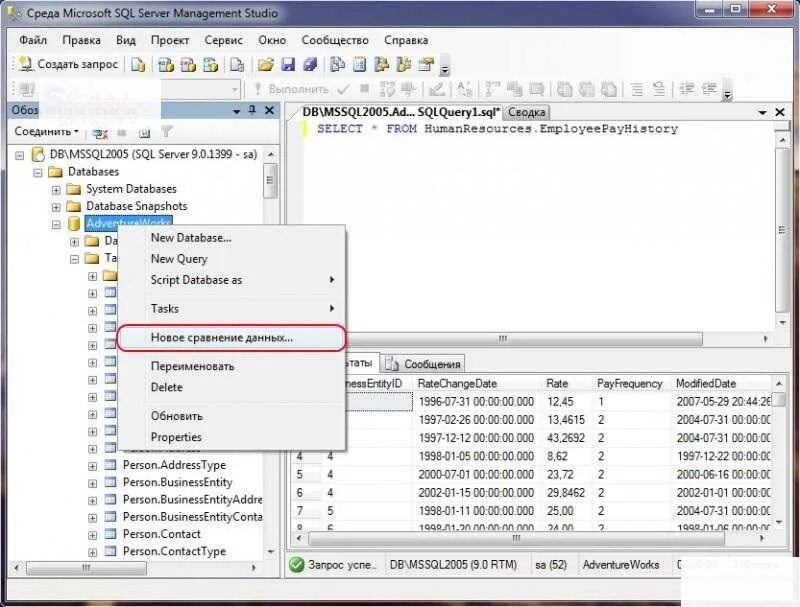The width and height of the screenshot is (800, 607).
Task: Click the Save floppy disk icon
Action: (x=288, y=64)
